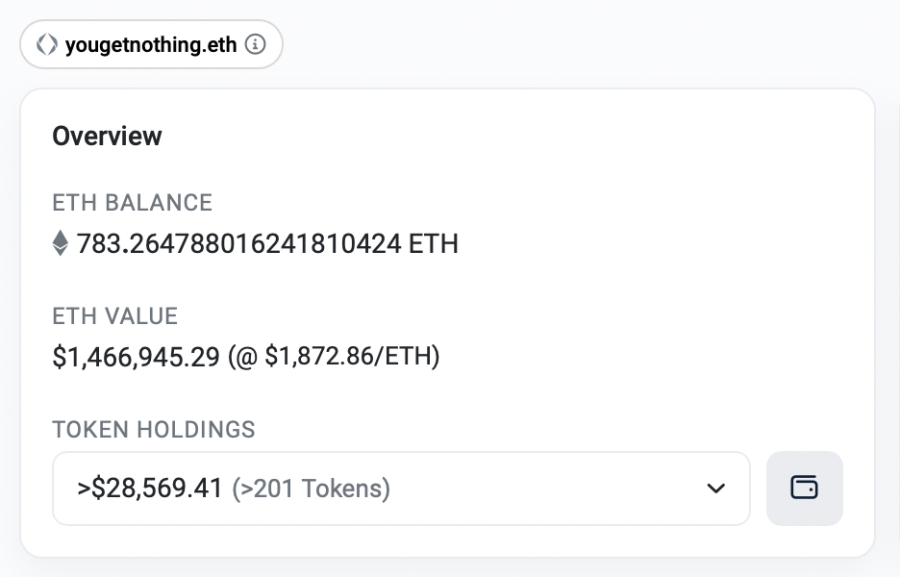Click the ETH VALUE label
The height and width of the screenshot is (577, 900).
pyautogui.click(x=115, y=316)
